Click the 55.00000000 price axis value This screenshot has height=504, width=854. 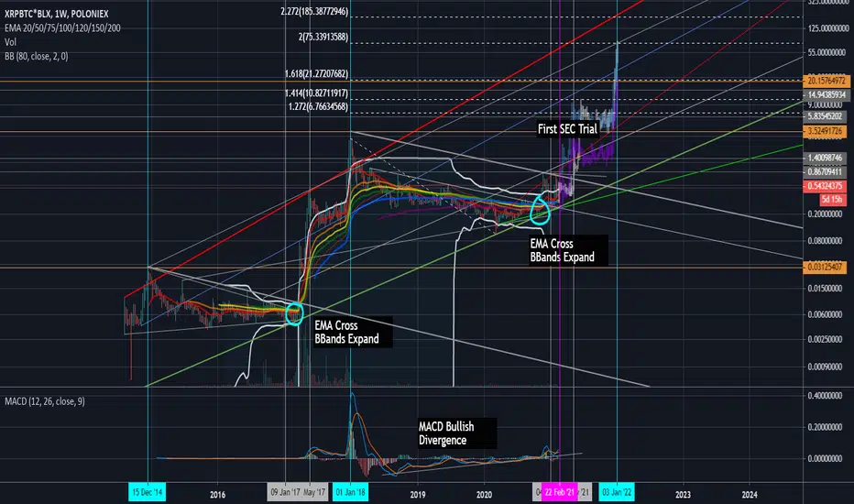[x=827, y=52]
